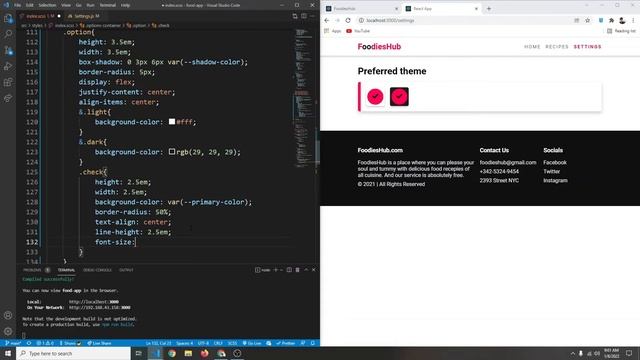
Task: Click the feedback icon in status bar
Action: (x=303, y=343)
